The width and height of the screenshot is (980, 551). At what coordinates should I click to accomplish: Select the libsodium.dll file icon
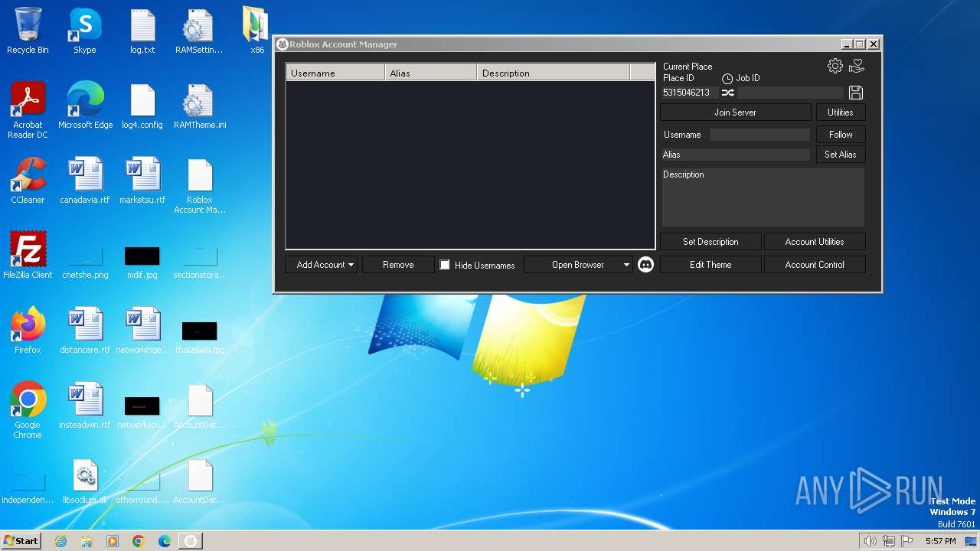click(85, 481)
